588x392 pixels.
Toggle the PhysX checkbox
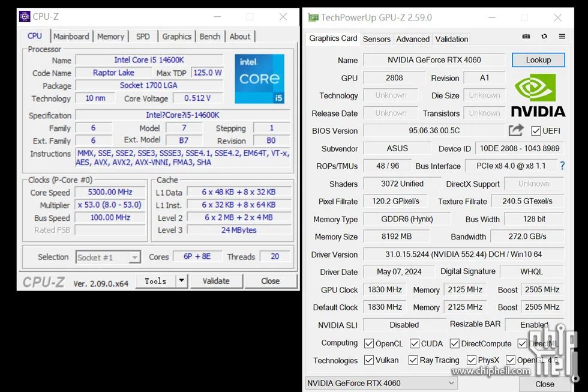(x=472, y=360)
